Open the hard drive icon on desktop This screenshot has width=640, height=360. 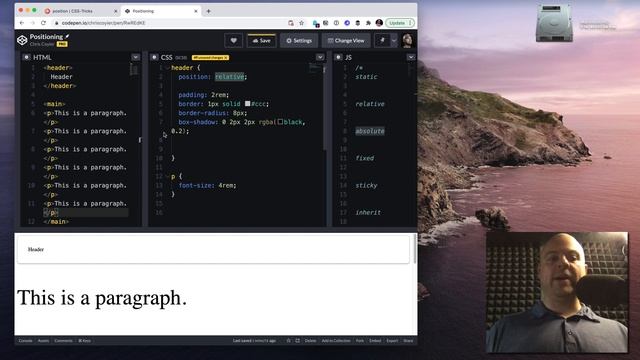(554, 23)
